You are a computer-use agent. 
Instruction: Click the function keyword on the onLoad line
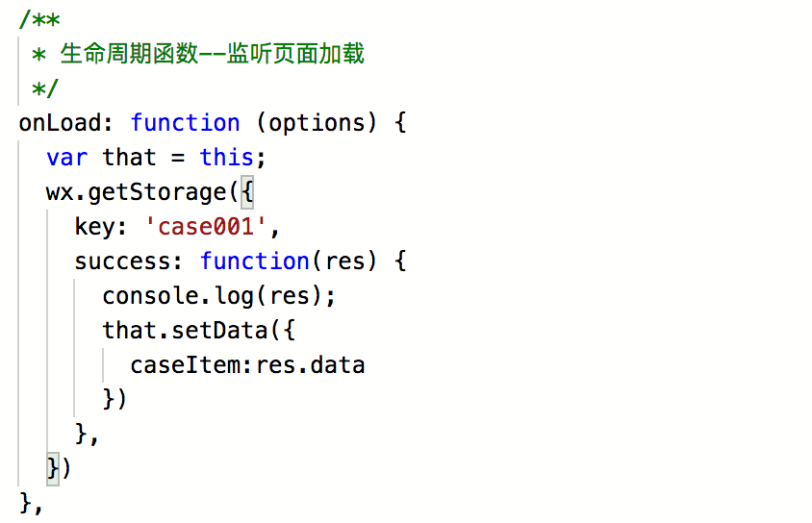[x=185, y=123]
